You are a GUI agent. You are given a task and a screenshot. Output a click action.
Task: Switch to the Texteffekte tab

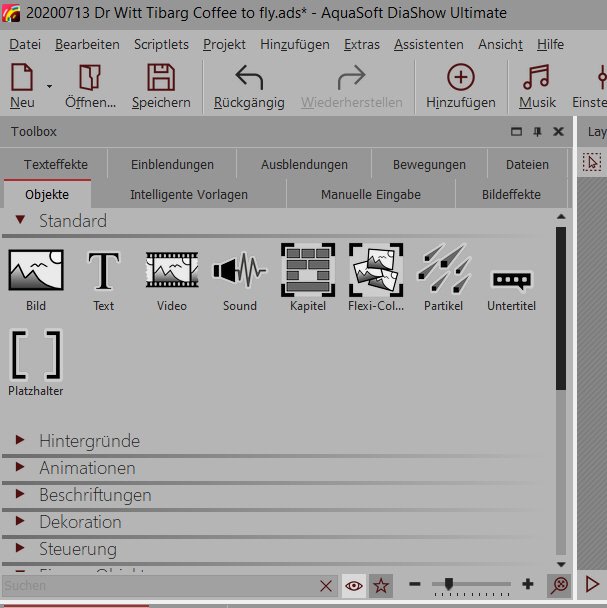pyautogui.click(x=56, y=165)
